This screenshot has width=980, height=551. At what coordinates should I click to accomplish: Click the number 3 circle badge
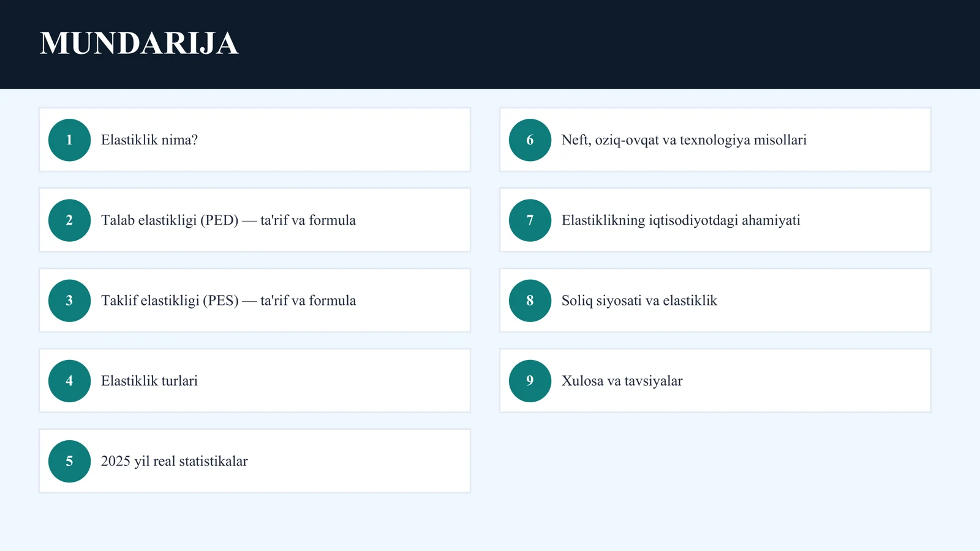(x=69, y=300)
